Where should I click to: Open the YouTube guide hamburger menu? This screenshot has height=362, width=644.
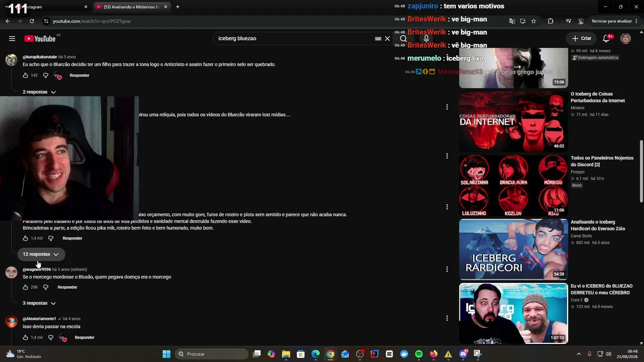(x=12, y=39)
